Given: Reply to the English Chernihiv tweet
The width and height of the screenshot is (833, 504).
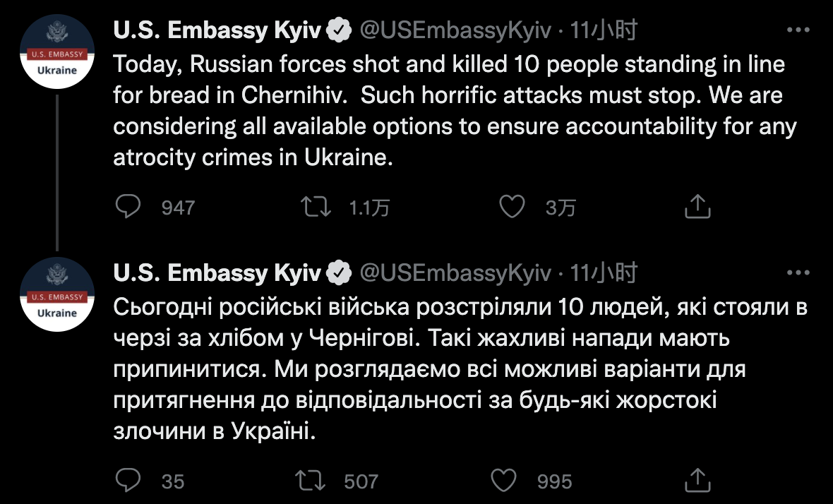Looking at the screenshot, I should [x=128, y=206].
